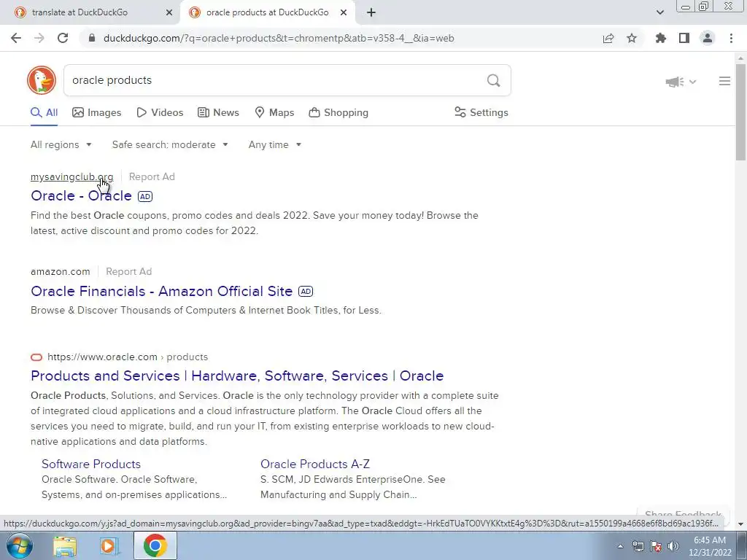747x560 pixels.
Task: Click the oracle.com products URL
Action: point(128,357)
